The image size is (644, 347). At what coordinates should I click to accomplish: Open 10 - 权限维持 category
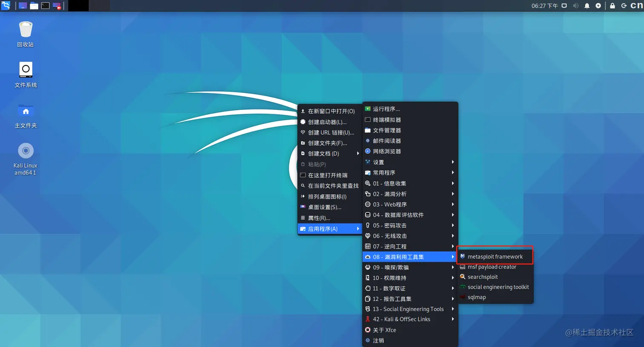coord(410,278)
